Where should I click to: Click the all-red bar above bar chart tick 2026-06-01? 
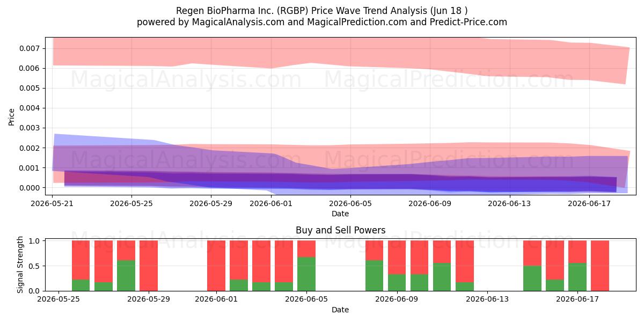click(216, 266)
